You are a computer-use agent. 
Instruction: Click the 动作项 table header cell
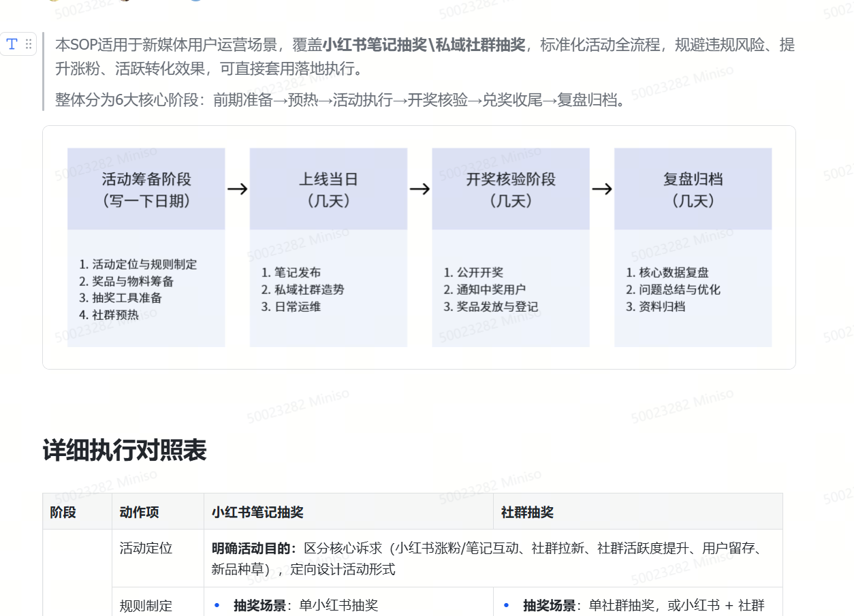(158, 512)
